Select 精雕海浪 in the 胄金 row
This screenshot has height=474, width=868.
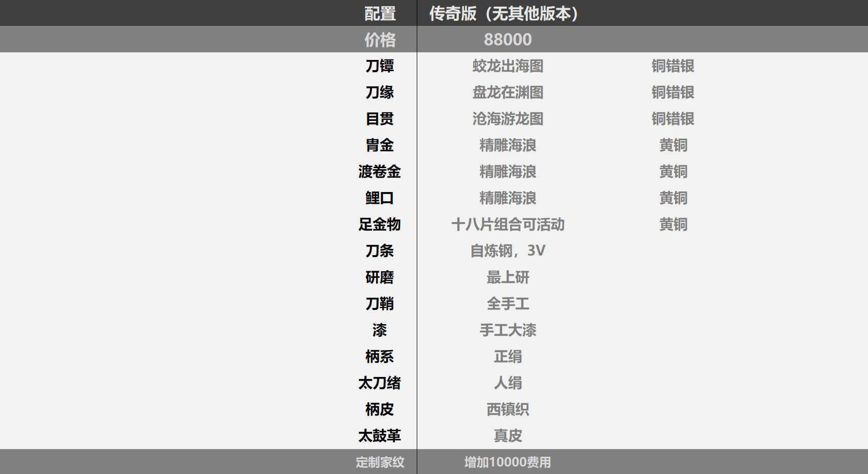point(508,145)
